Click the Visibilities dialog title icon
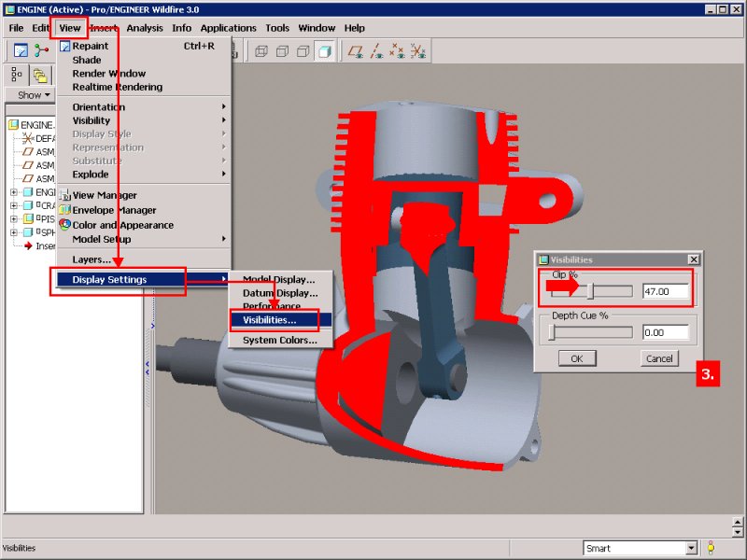Screen dimensions: 747x560 tap(543, 259)
